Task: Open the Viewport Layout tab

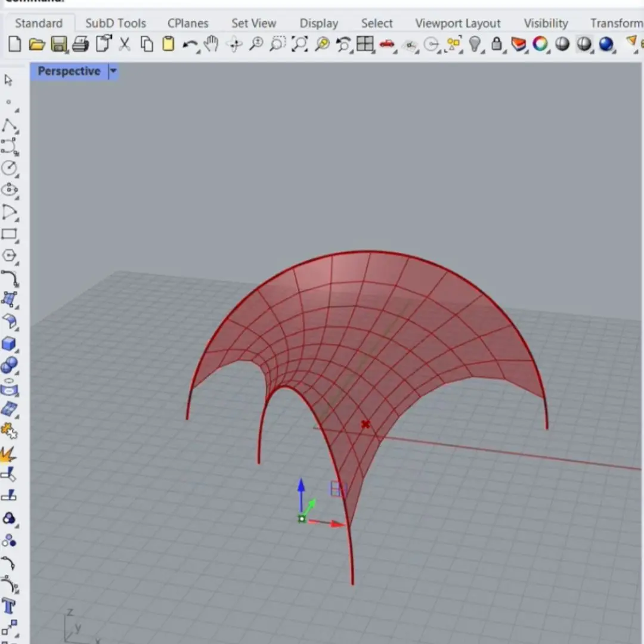Action: pyautogui.click(x=457, y=23)
